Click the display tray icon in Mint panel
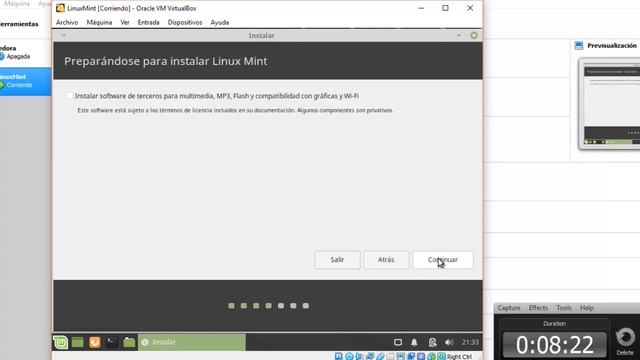 (398, 342)
